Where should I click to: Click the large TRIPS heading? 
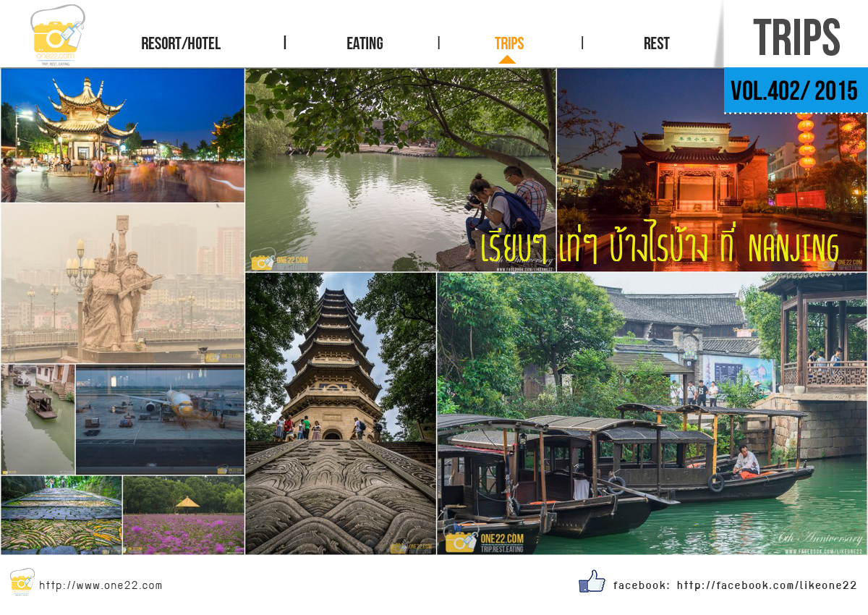coord(796,38)
